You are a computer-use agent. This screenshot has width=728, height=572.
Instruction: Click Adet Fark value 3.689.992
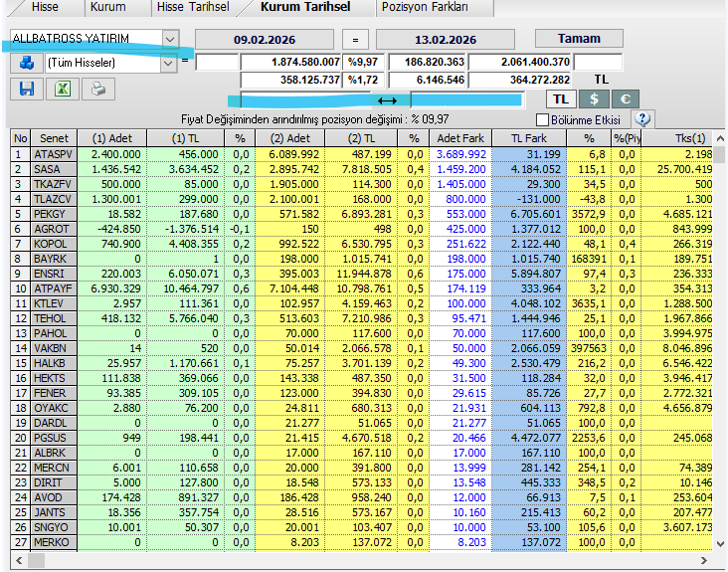click(x=461, y=154)
